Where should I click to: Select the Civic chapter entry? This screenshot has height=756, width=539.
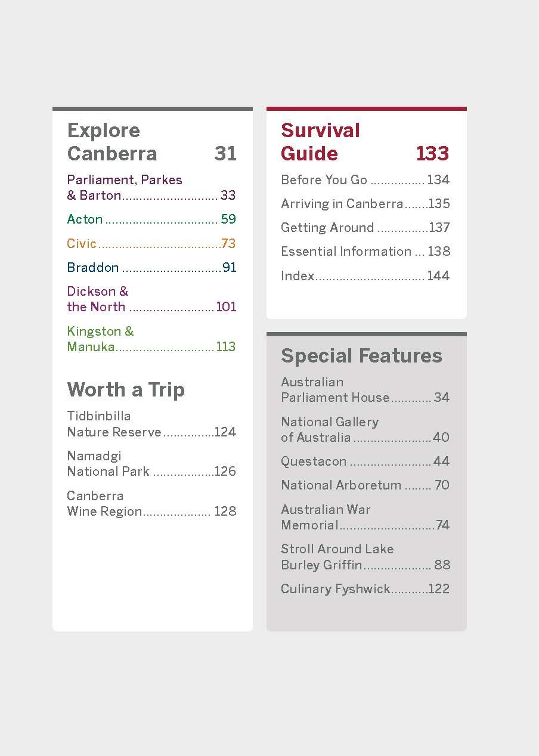pos(151,243)
